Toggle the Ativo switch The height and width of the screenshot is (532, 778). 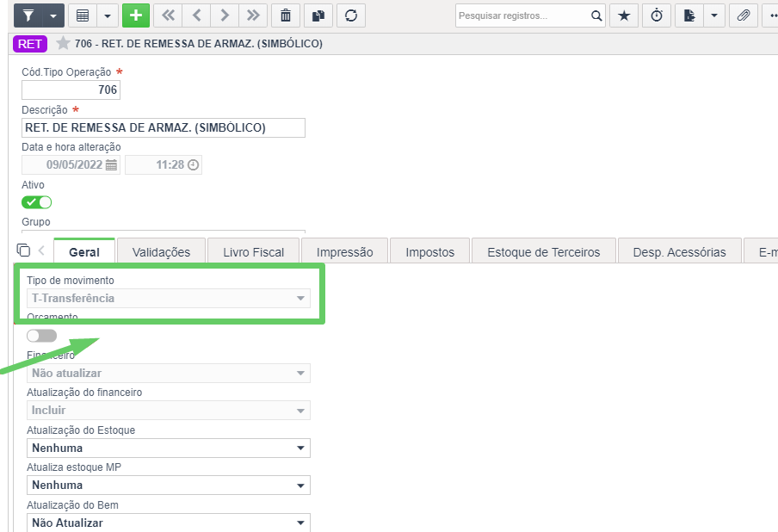pyautogui.click(x=37, y=202)
